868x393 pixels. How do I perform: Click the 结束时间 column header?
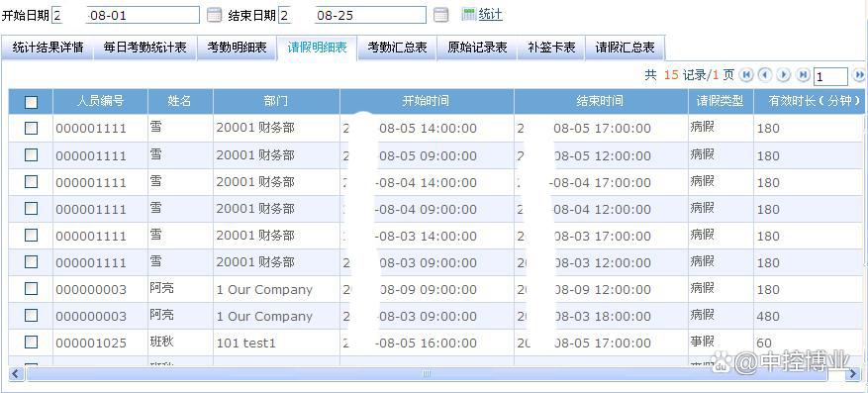[601, 101]
